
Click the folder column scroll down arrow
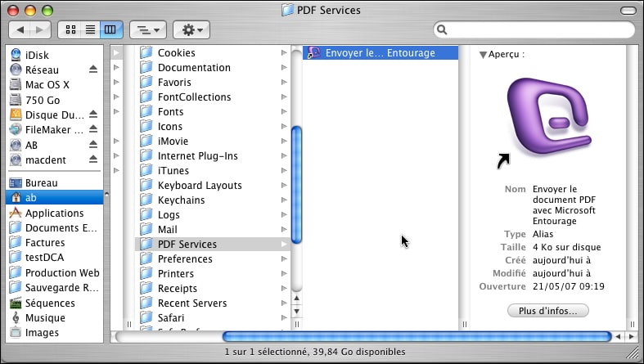click(296, 311)
